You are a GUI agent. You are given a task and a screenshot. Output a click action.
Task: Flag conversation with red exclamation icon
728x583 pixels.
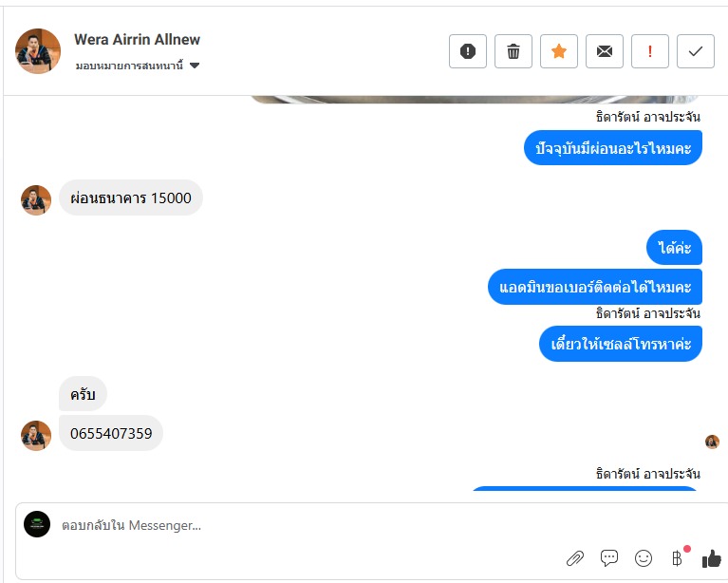(x=649, y=51)
